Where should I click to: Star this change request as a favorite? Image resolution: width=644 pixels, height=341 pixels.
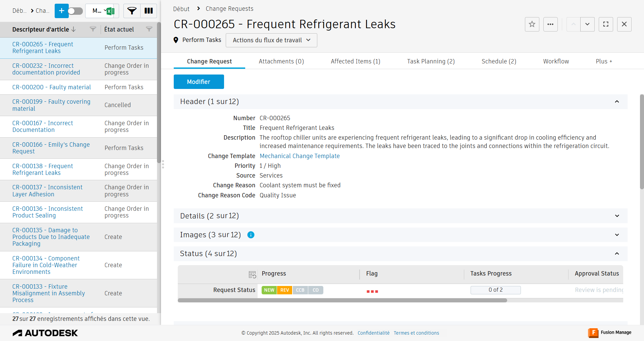pyautogui.click(x=532, y=24)
